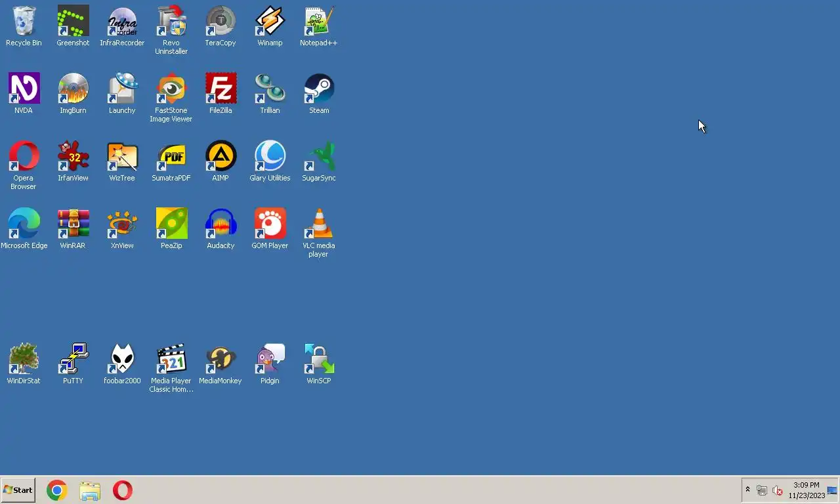The height and width of the screenshot is (504, 840).
Task: Click the MediaMonkey desktop icon
Action: (x=220, y=364)
